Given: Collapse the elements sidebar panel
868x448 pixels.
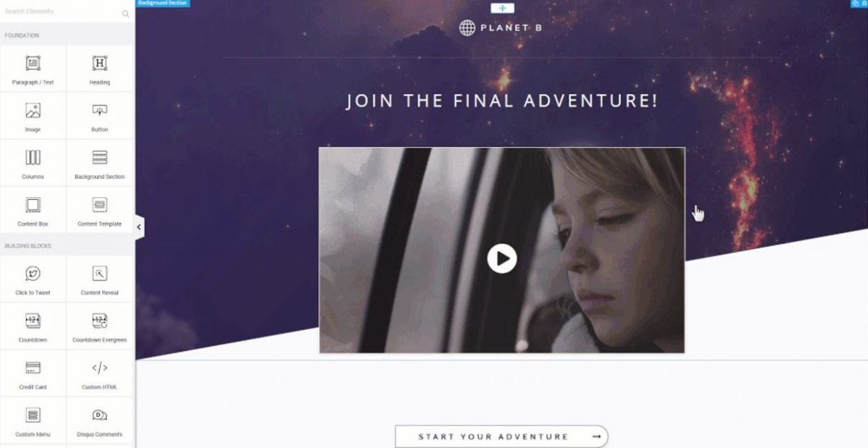Looking at the screenshot, I should [x=139, y=227].
